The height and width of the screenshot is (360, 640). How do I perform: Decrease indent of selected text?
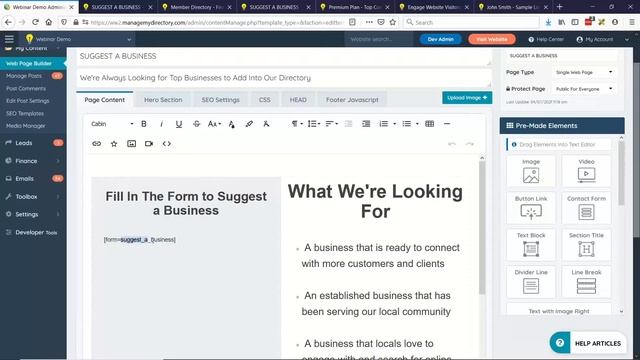(348, 124)
